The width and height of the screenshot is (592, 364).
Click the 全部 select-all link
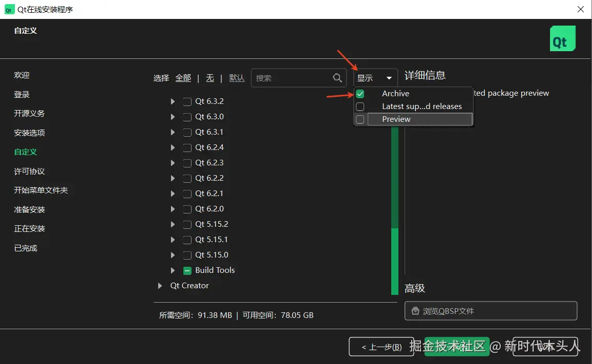pos(183,78)
